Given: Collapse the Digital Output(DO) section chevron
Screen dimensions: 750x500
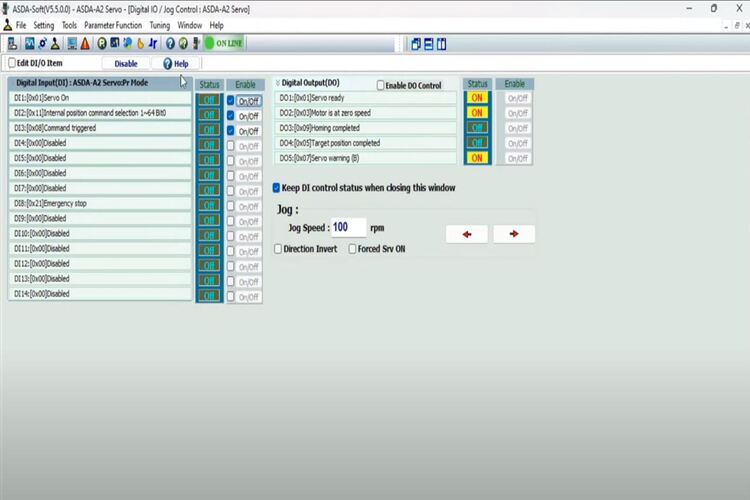Looking at the screenshot, I should [x=277, y=83].
